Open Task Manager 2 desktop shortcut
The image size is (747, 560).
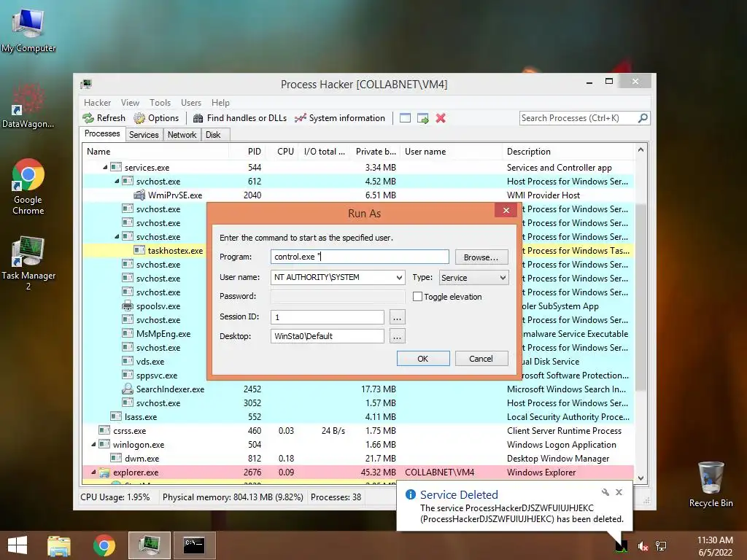click(x=28, y=262)
